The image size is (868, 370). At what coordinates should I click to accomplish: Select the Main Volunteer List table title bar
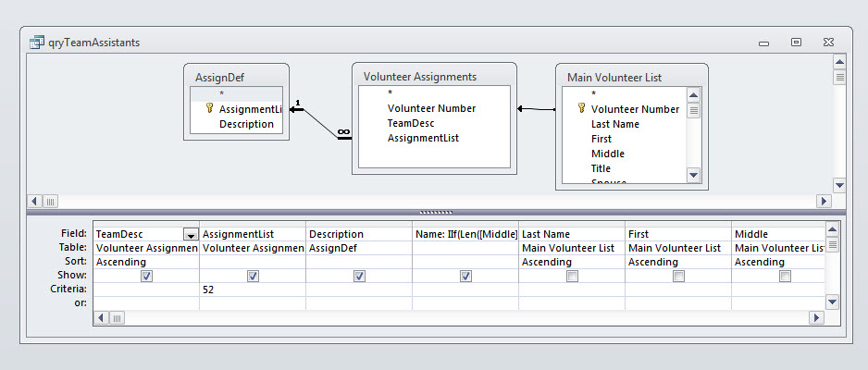click(632, 78)
